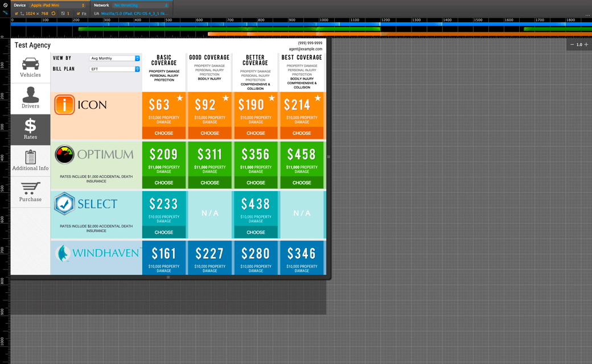Toggle the media queries stair-step icon
This screenshot has height=364, width=592.
5,13
